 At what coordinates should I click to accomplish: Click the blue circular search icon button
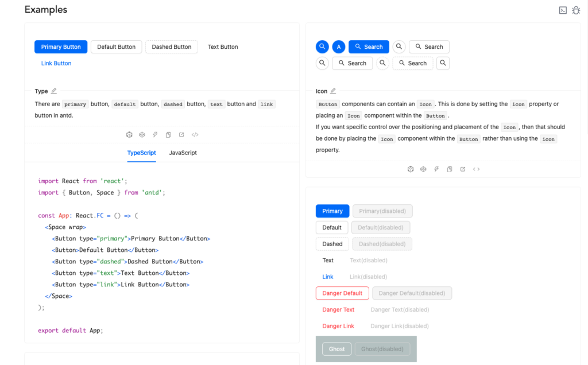pyautogui.click(x=323, y=46)
